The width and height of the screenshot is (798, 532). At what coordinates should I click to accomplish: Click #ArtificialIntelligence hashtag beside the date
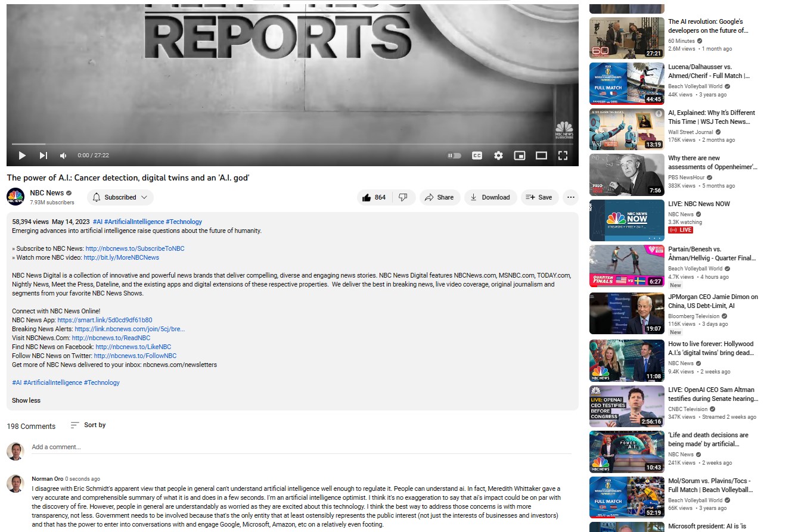(x=133, y=222)
